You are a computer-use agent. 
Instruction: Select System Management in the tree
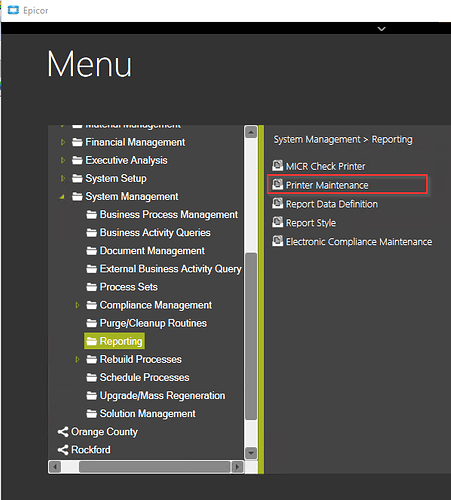[132, 197]
